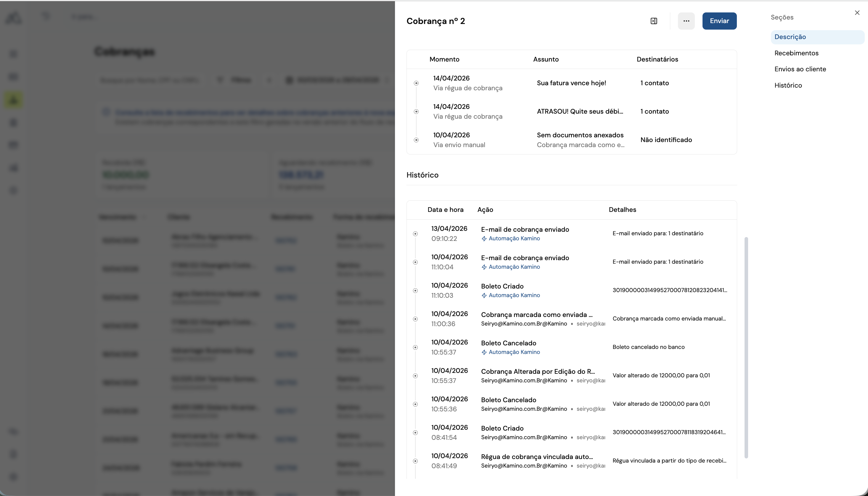The image size is (868, 496).
Task: Click the search field in background Cobranças page
Action: tap(151, 80)
